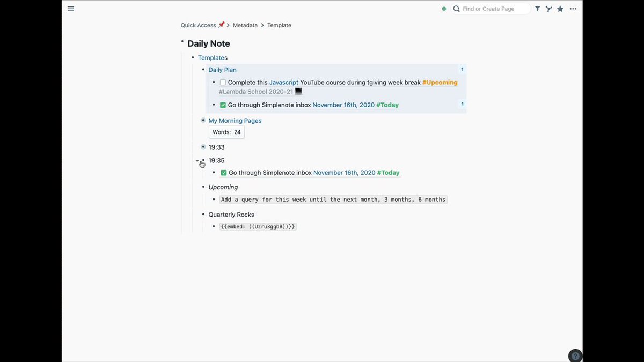Click the embed Uzru3ggbB code block
644x362 pixels.
click(258, 227)
